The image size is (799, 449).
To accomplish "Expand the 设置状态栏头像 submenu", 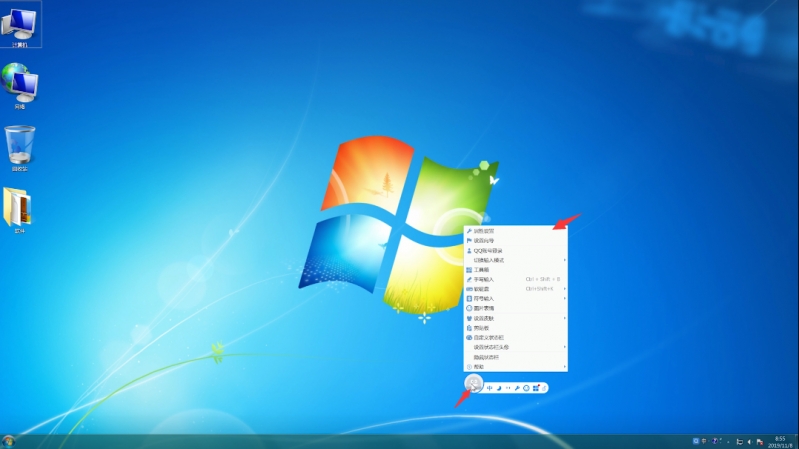I will (x=516, y=347).
